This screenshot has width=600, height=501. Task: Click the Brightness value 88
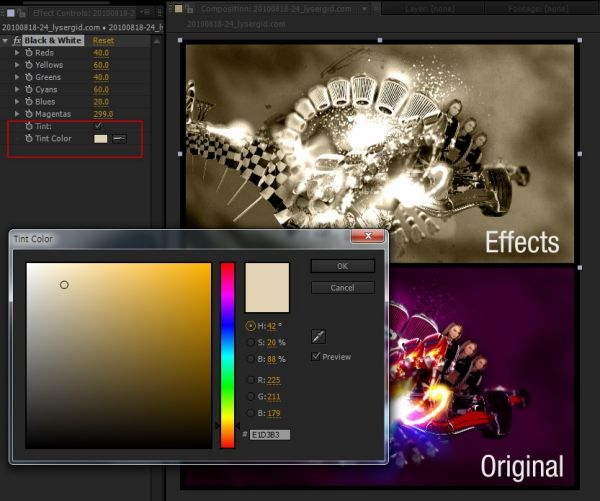pyautogui.click(x=271, y=359)
